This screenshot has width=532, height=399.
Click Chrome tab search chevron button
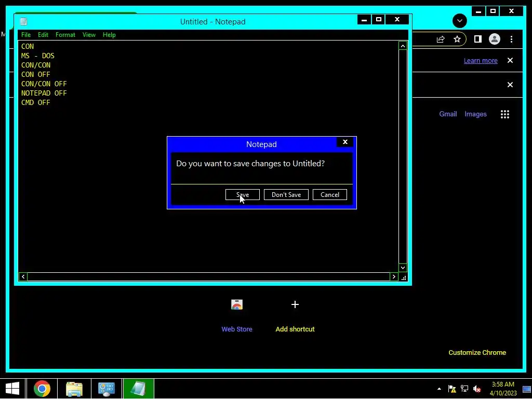(x=460, y=21)
